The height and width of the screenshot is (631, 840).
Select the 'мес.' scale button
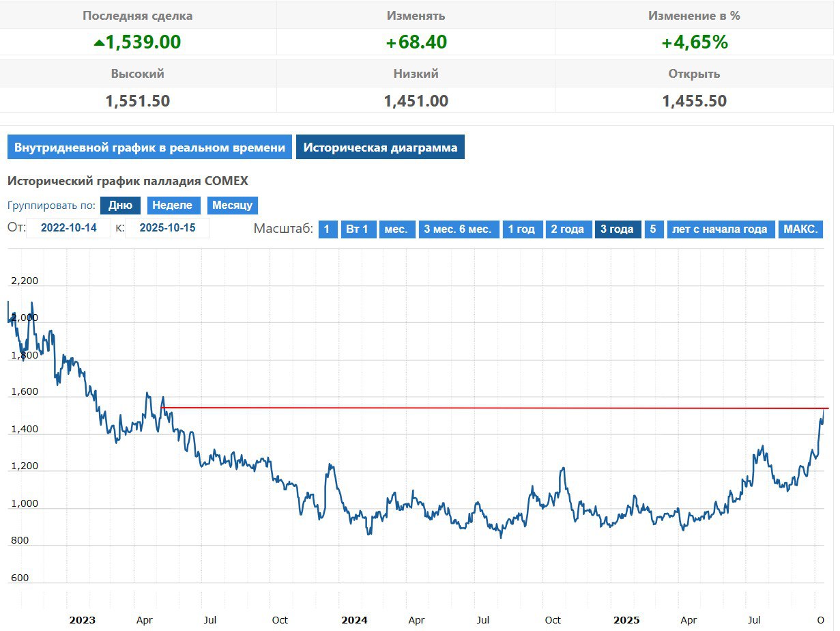pyautogui.click(x=396, y=229)
